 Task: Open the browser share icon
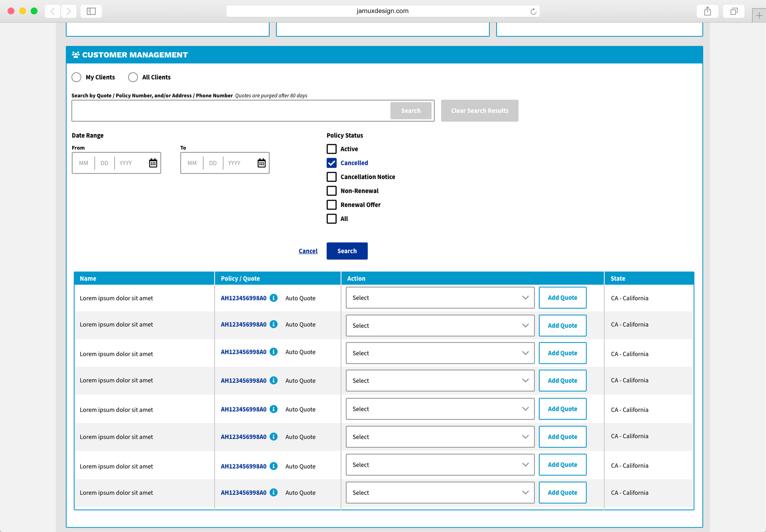(707, 11)
